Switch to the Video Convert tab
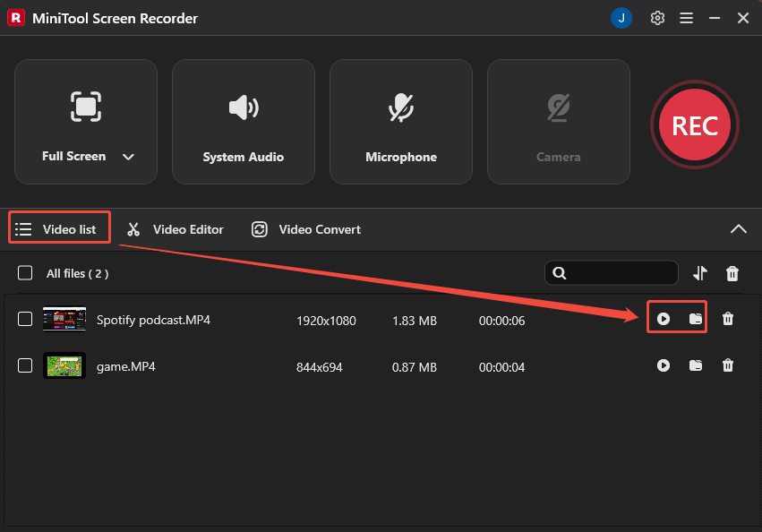This screenshot has width=762, height=532. coord(306,229)
